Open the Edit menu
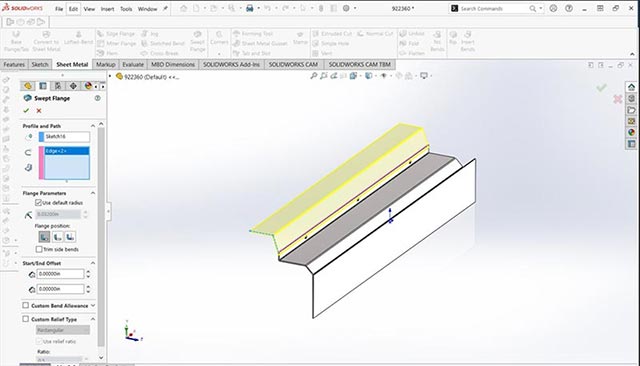 pos(73,9)
